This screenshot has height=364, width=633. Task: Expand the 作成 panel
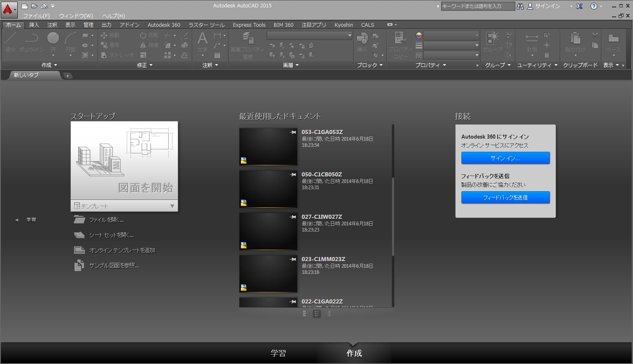coord(49,65)
